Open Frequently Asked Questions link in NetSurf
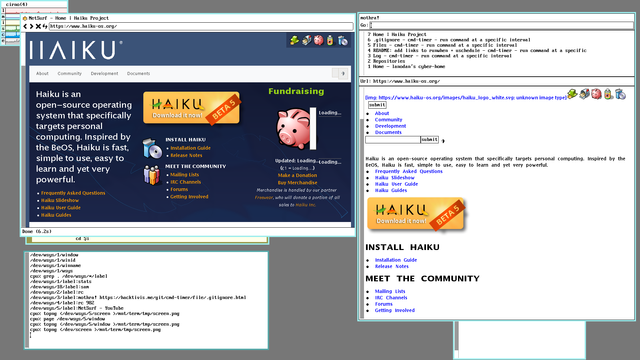640x360 pixels. click(73, 193)
